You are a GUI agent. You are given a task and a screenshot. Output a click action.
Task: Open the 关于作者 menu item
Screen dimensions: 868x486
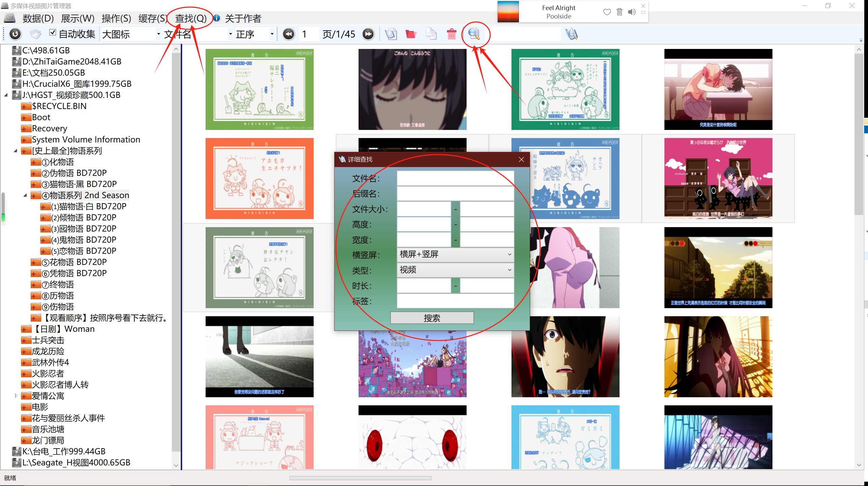(243, 19)
